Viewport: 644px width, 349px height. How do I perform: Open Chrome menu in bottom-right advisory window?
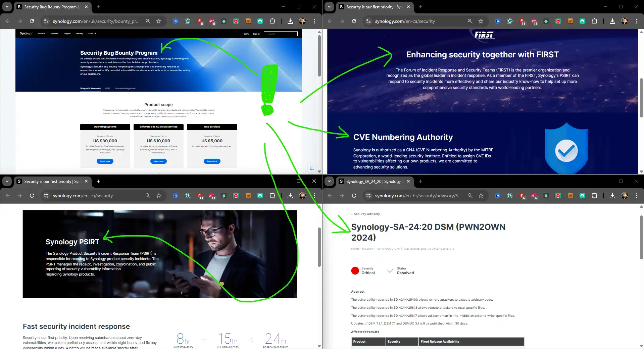pyautogui.click(x=637, y=196)
